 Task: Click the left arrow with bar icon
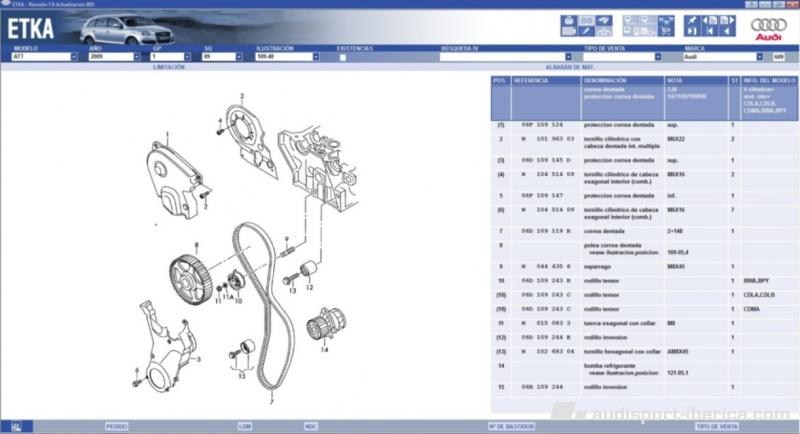tap(710, 31)
